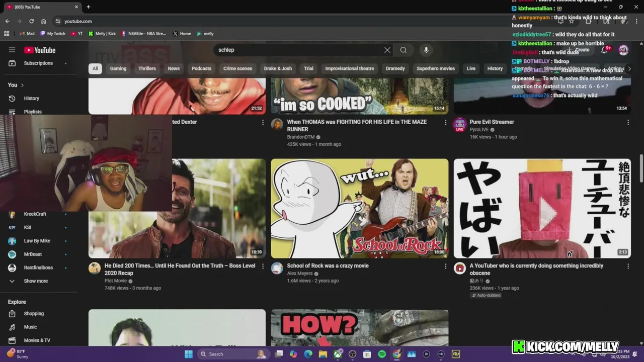The image size is (644, 362).
Task: Select the History filter chip
Action: (x=495, y=68)
